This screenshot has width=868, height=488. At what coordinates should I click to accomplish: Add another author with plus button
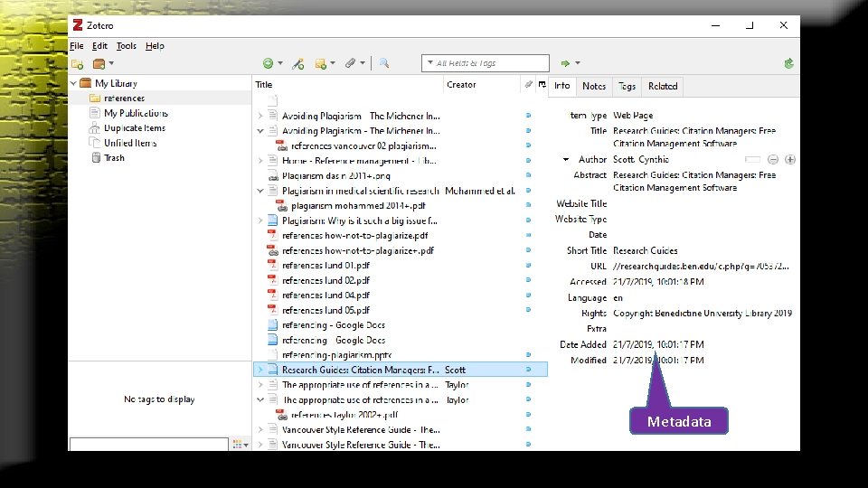(790, 159)
